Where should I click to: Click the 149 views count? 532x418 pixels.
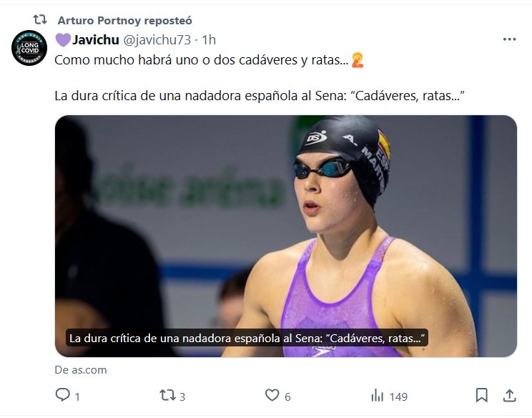pos(398,396)
